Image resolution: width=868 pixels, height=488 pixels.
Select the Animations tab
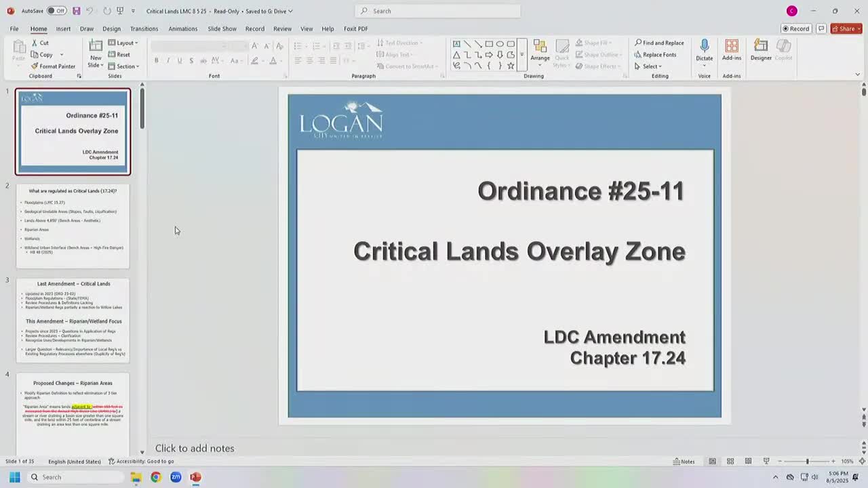coord(183,28)
